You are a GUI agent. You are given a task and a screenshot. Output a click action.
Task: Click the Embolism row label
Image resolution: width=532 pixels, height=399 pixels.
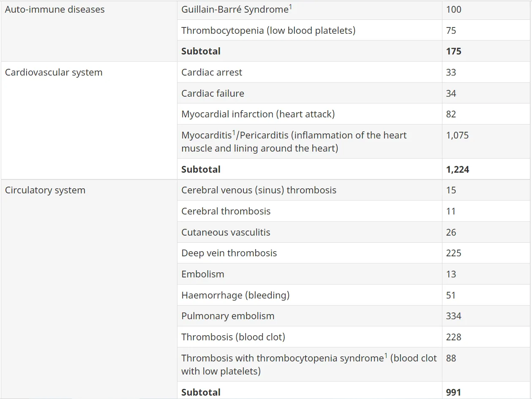[203, 274]
